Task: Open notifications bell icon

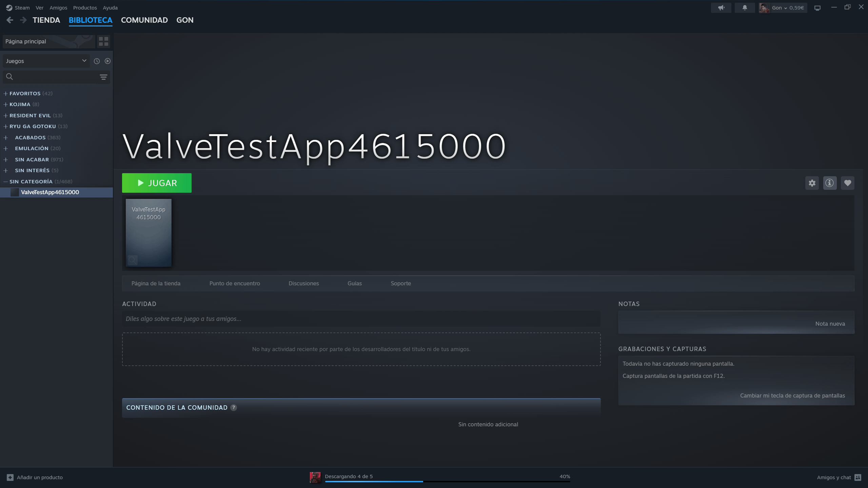Action: coord(745,7)
